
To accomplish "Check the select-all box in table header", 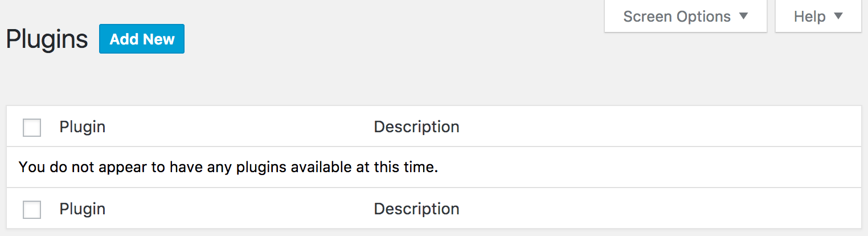I will click(32, 127).
